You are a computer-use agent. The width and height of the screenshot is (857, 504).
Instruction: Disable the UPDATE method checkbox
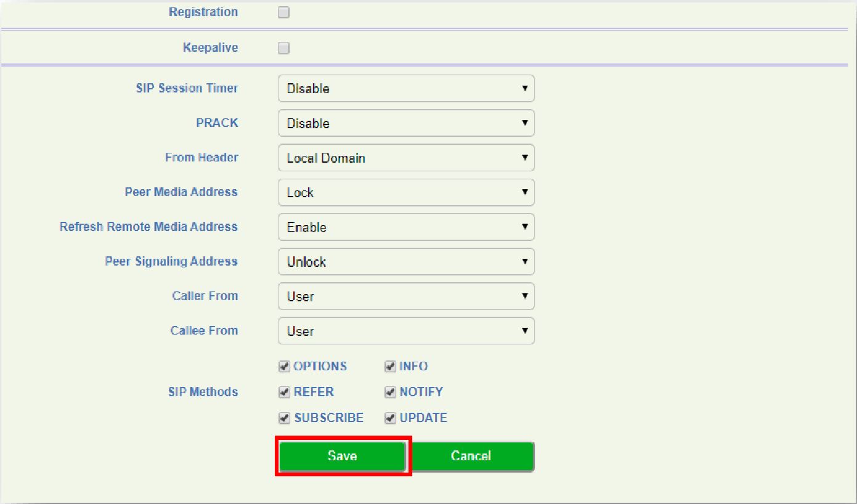tap(390, 418)
